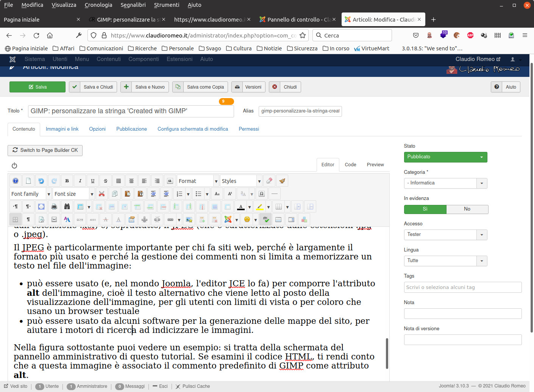Screen dimensions: 534x392
Task: Toggle underline formatting
Action: pos(93,181)
